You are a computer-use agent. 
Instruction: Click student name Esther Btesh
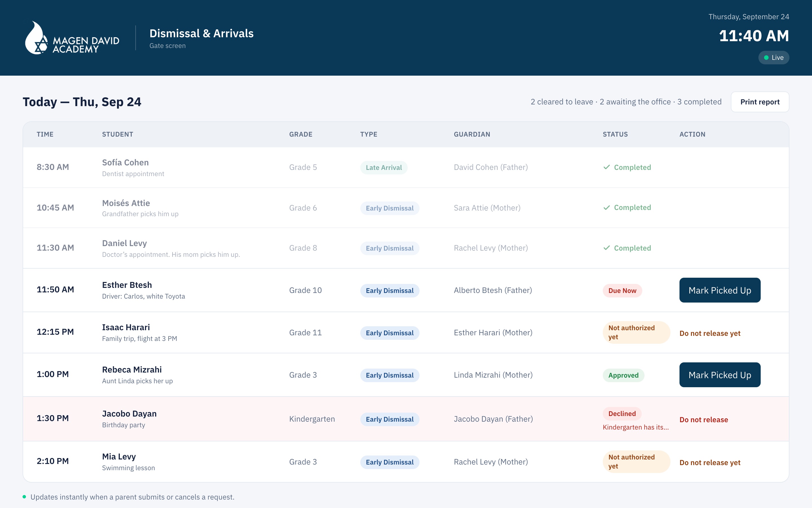[127, 285]
